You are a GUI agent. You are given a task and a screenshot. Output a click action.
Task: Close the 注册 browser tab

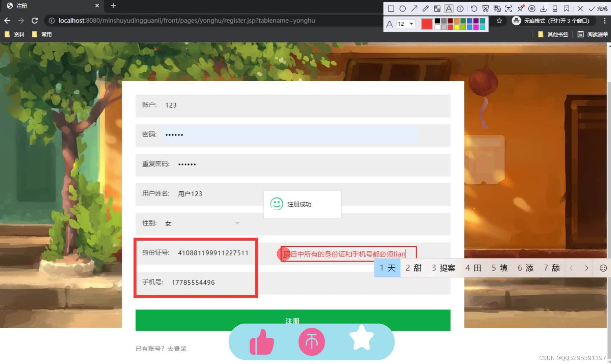pyautogui.click(x=97, y=6)
